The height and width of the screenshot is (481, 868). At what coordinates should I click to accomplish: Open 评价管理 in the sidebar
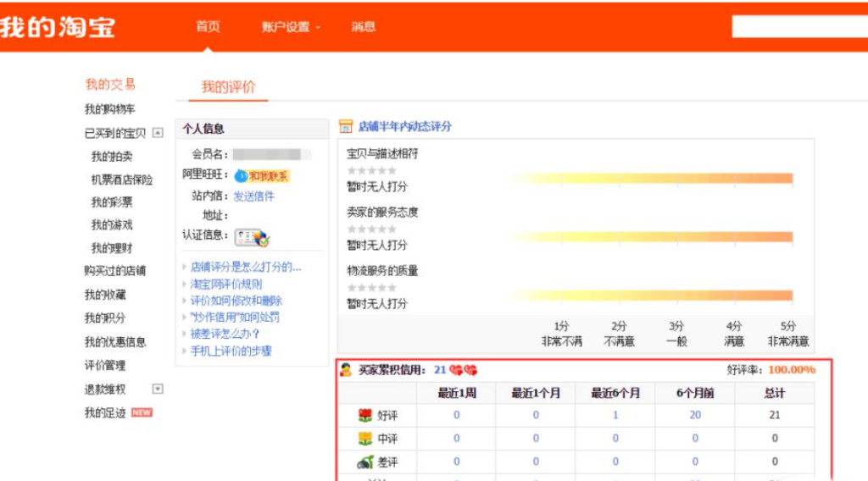[104, 366]
